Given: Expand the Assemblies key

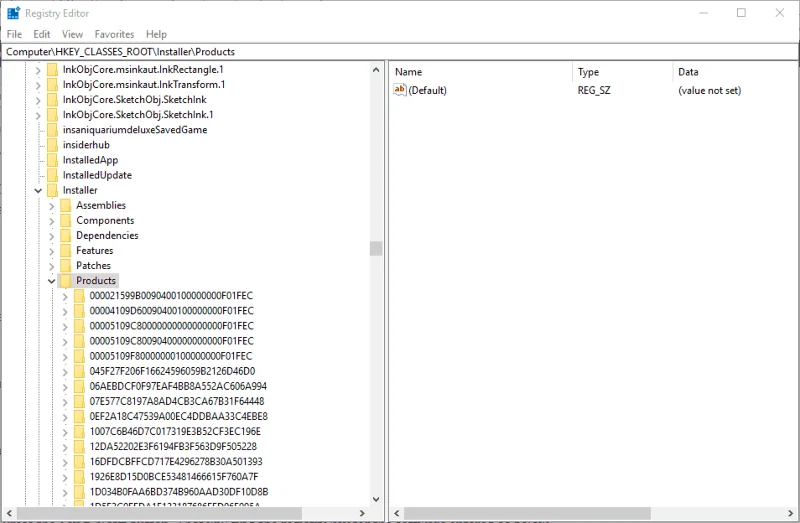Looking at the screenshot, I should point(52,206).
